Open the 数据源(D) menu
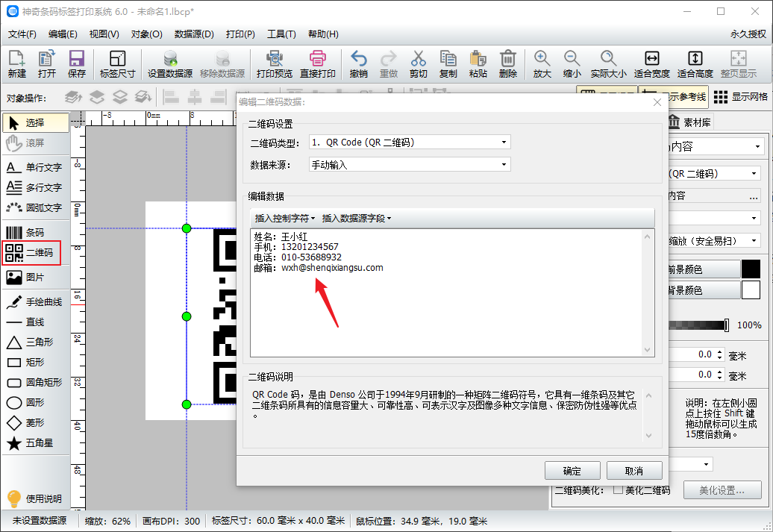This screenshot has width=773, height=532. 194,34
